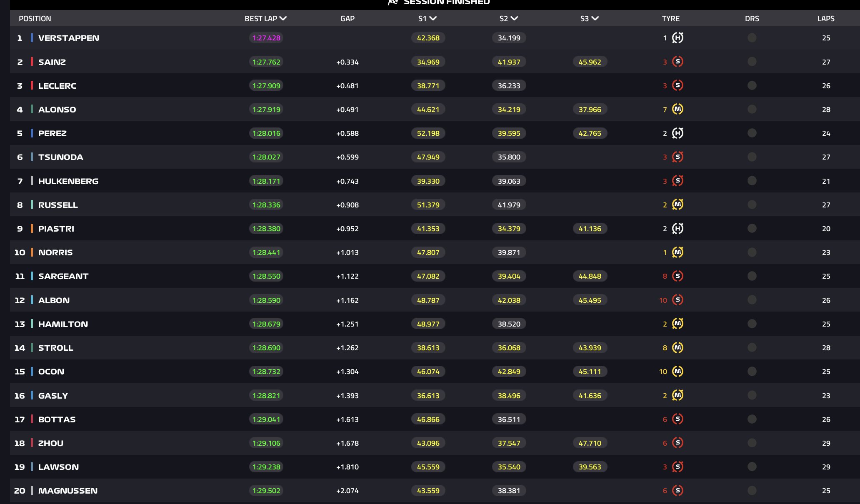The width and height of the screenshot is (860, 504).
Task: Click Verstappen's purple best lap time
Action: point(266,38)
